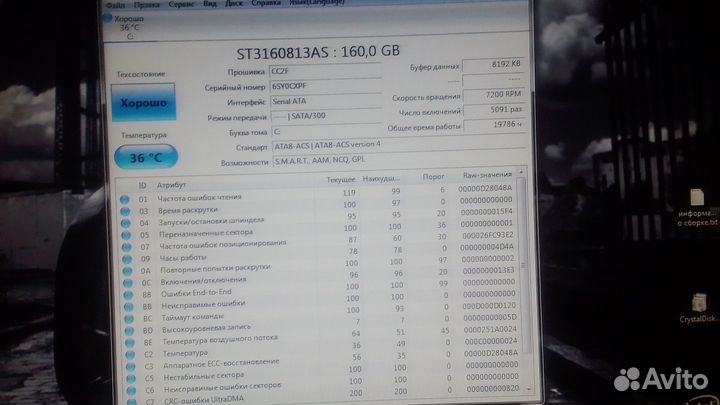Click raw value 000D000D0120
The height and width of the screenshot is (405, 720).
coord(489,306)
